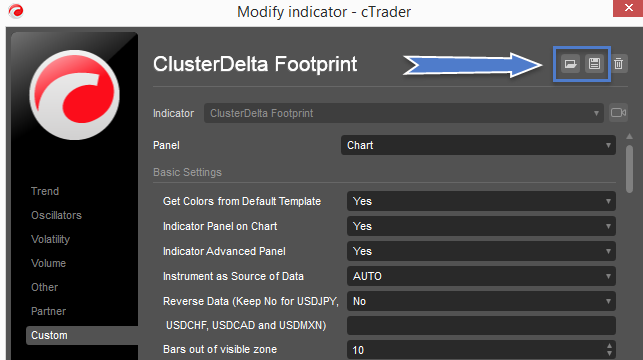Open the Panel dropdown showing Chart

point(478,145)
